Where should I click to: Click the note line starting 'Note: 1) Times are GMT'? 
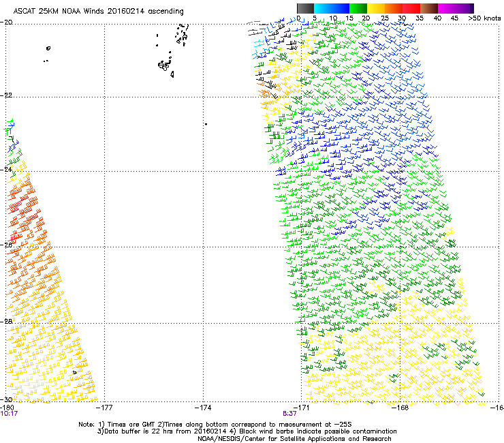[215, 425]
